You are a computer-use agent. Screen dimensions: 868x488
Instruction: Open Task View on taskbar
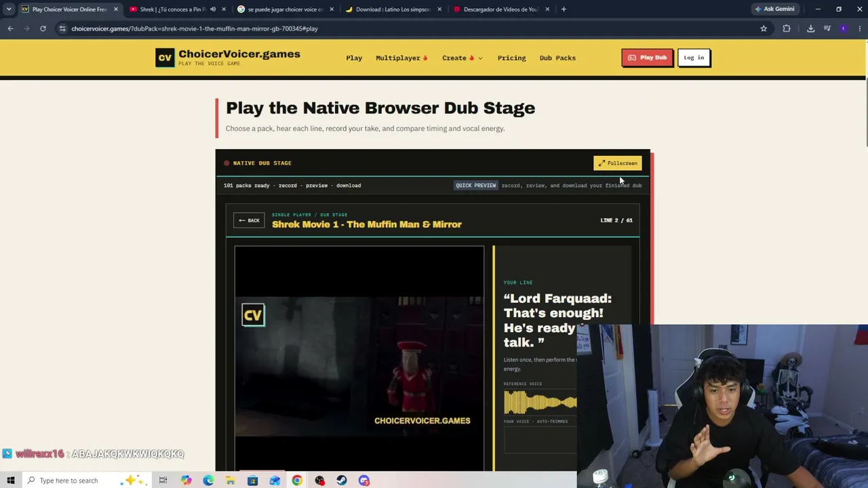click(x=163, y=481)
